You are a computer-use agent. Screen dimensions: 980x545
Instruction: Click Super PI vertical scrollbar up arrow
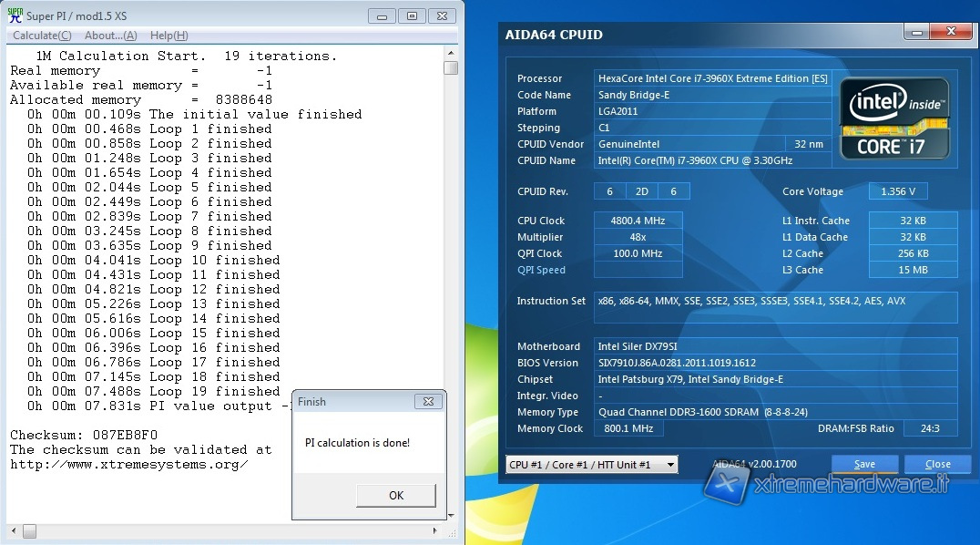pyautogui.click(x=451, y=54)
